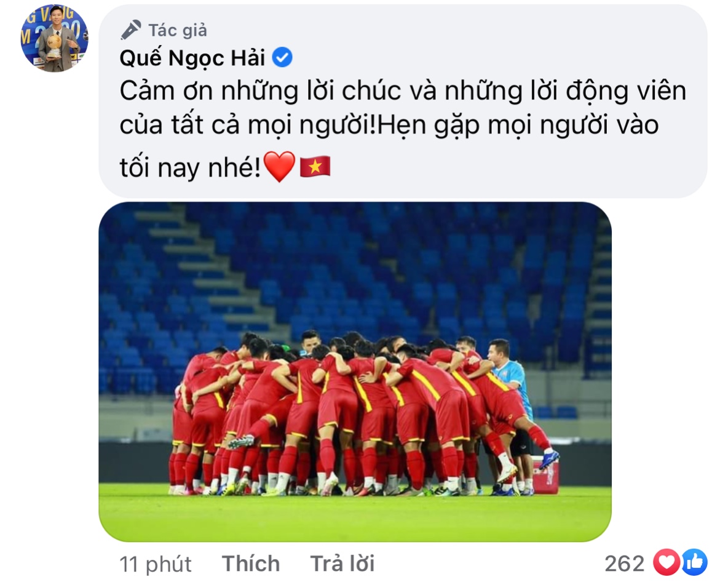Select the Tác giả author label

tap(178, 30)
